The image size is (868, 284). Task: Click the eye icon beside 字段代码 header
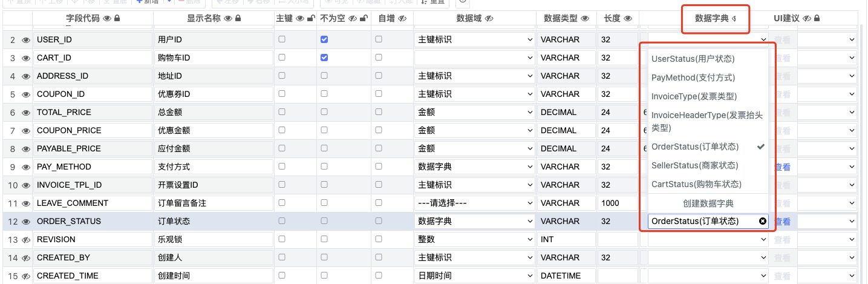coord(107,19)
